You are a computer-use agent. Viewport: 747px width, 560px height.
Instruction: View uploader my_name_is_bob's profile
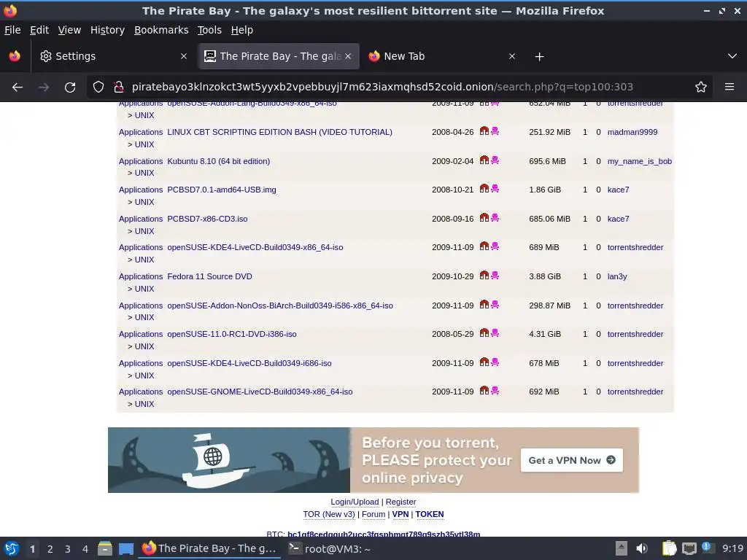pyautogui.click(x=639, y=161)
